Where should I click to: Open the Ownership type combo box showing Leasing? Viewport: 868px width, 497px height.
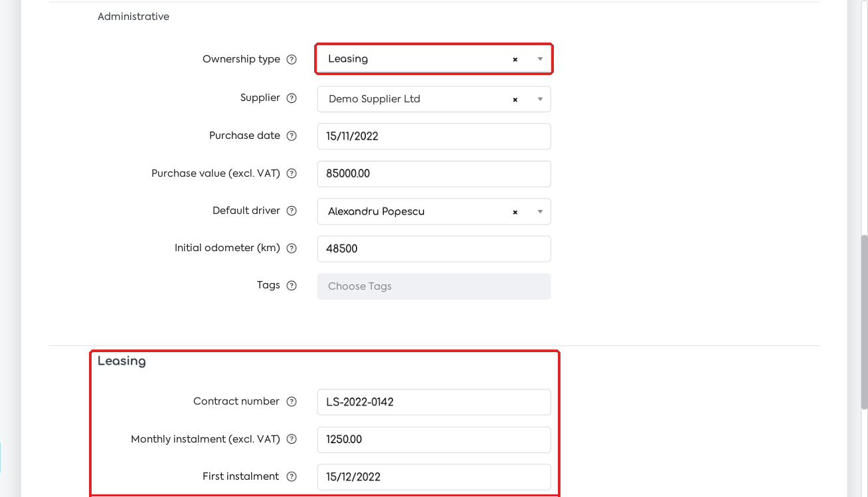point(434,59)
